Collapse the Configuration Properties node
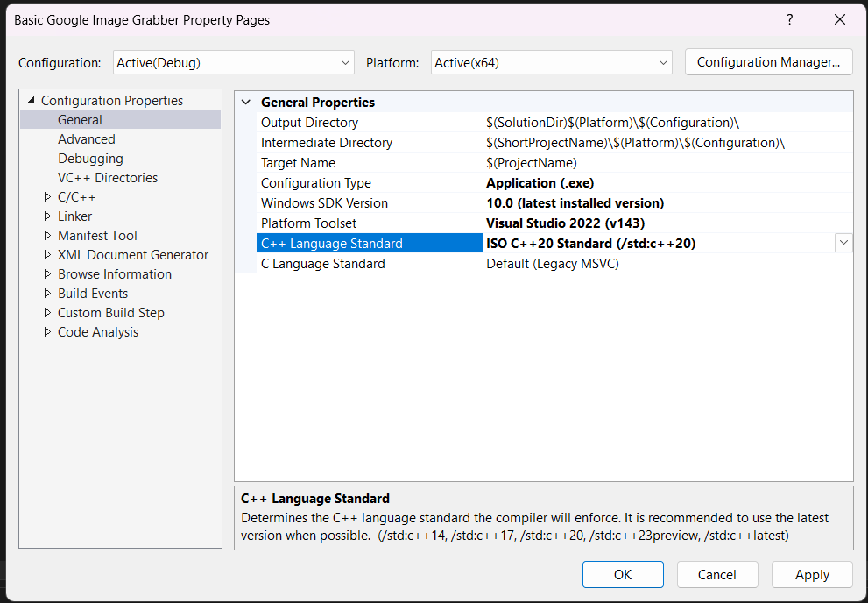This screenshot has width=868, height=603. 32,101
